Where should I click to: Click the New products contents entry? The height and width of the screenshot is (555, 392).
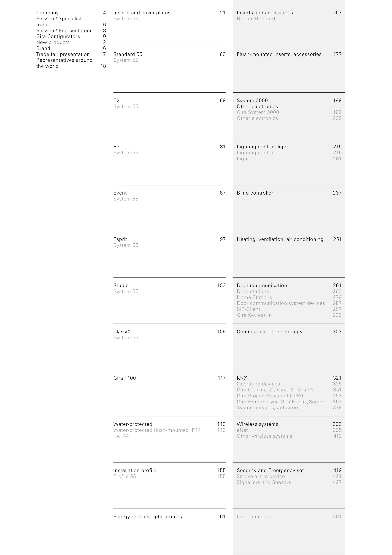click(x=53, y=42)
